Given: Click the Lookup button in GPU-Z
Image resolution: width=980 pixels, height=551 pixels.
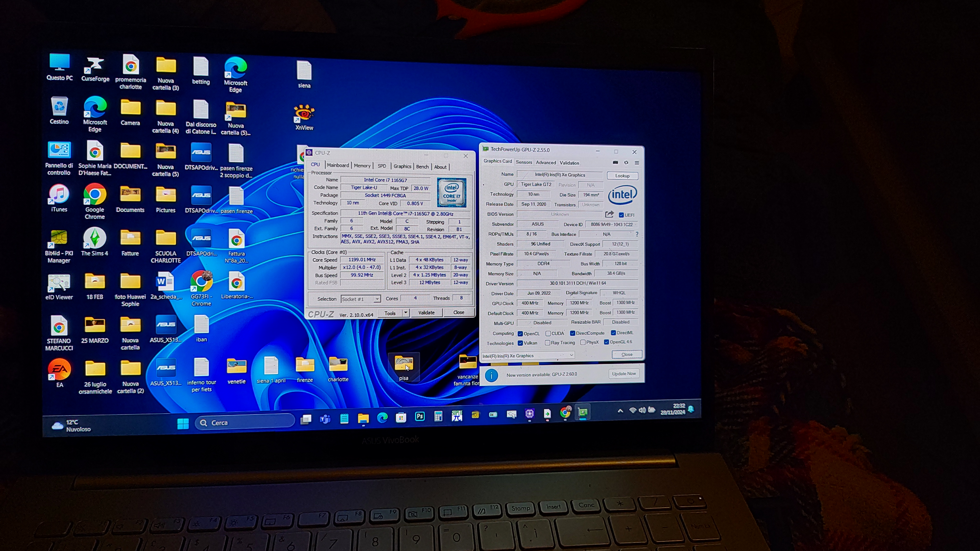Looking at the screenshot, I should [622, 176].
